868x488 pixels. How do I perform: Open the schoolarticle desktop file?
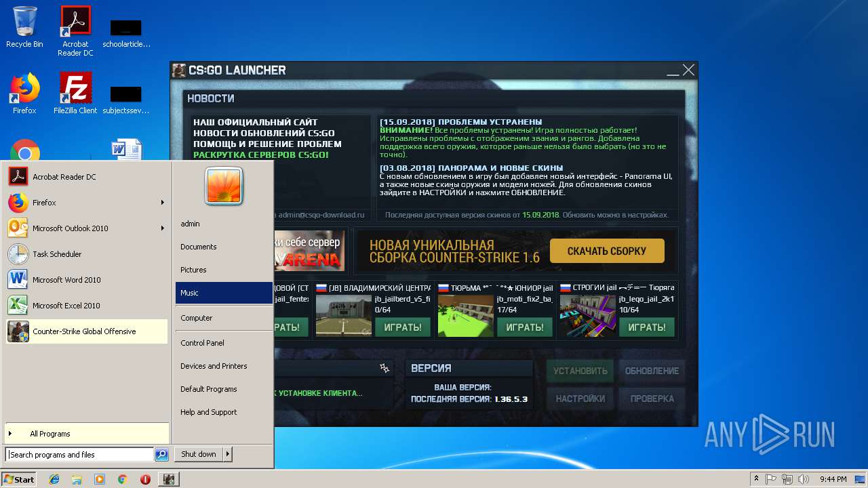click(x=126, y=33)
